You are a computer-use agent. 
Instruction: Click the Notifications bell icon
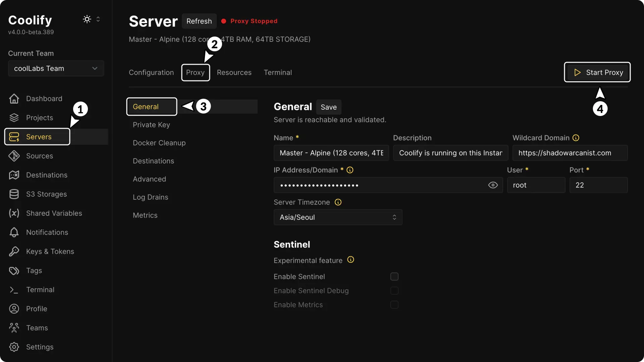pyautogui.click(x=14, y=232)
